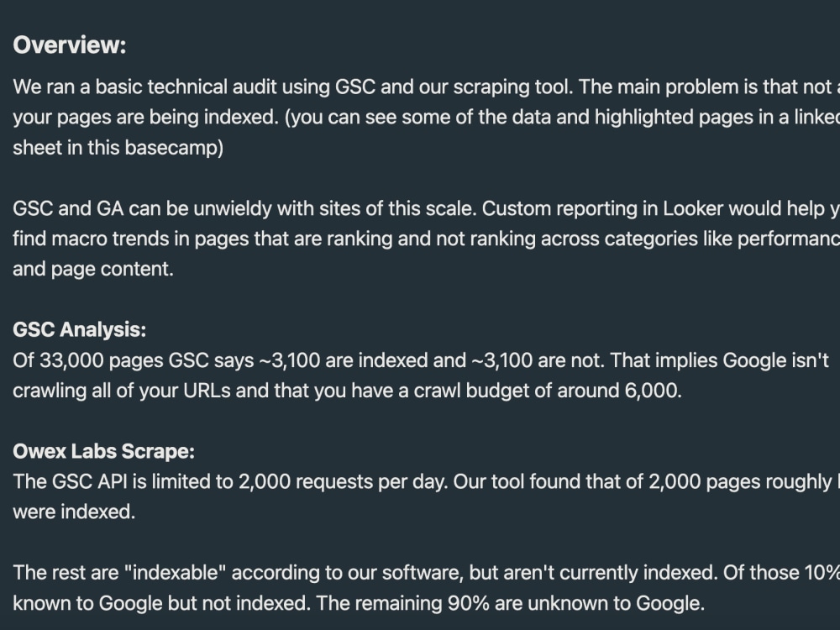Click the Overview heading
840x630 pixels.
pos(70,45)
